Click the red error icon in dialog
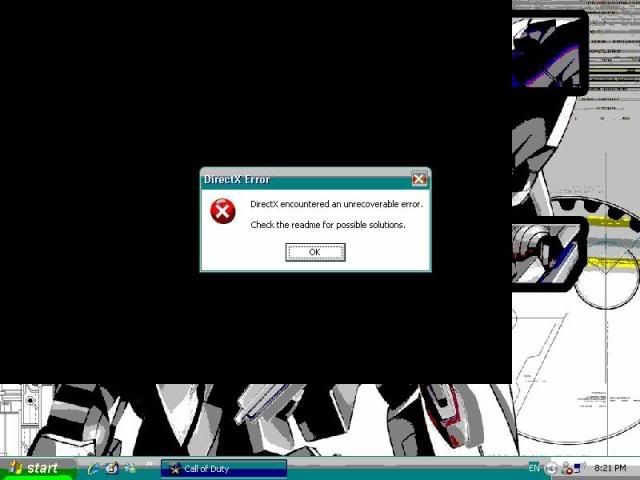This screenshot has width=640, height=480. (x=222, y=211)
